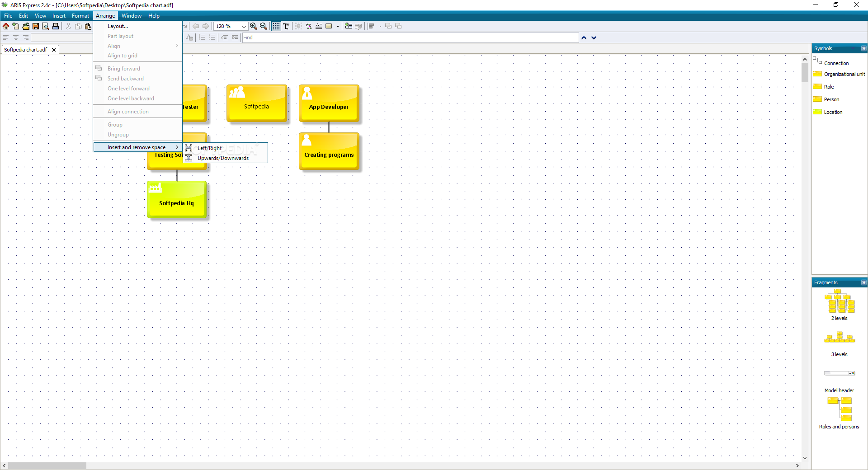Image resolution: width=868 pixels, height=470 pixels.
Task: Click the left align text icon
Action: tap(6, 38)
